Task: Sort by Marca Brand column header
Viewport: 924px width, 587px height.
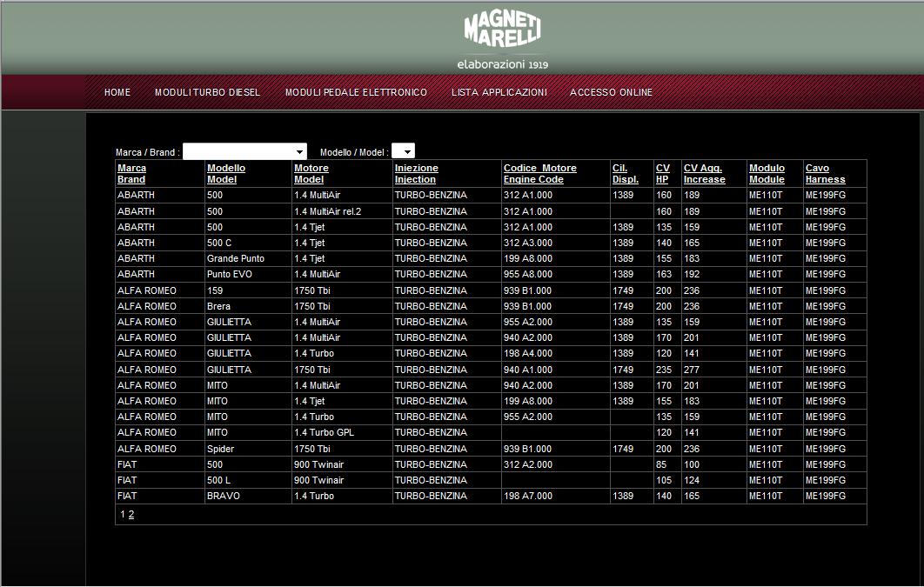Action: 131,174
